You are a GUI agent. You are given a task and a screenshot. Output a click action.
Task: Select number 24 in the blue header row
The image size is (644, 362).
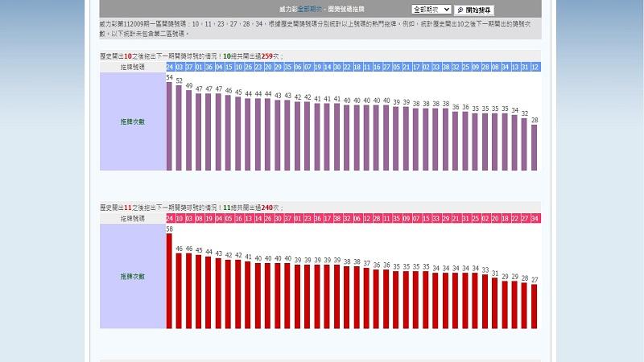coord(170,67)
